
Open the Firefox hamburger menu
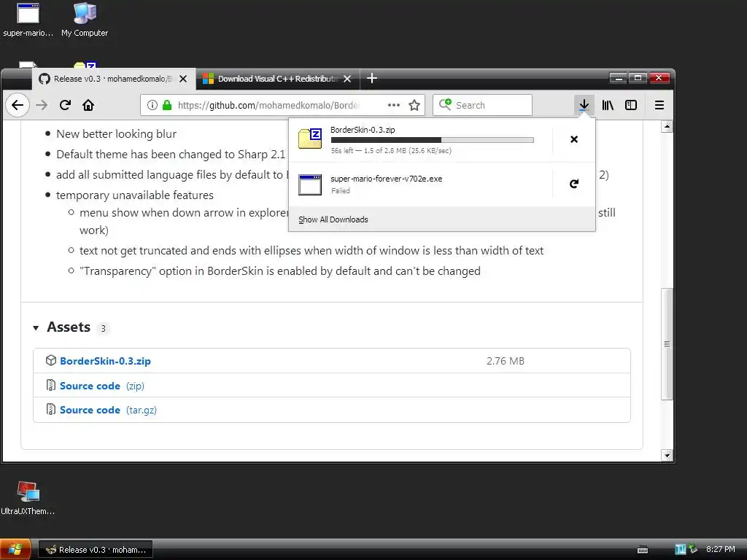tap(659, 105)
